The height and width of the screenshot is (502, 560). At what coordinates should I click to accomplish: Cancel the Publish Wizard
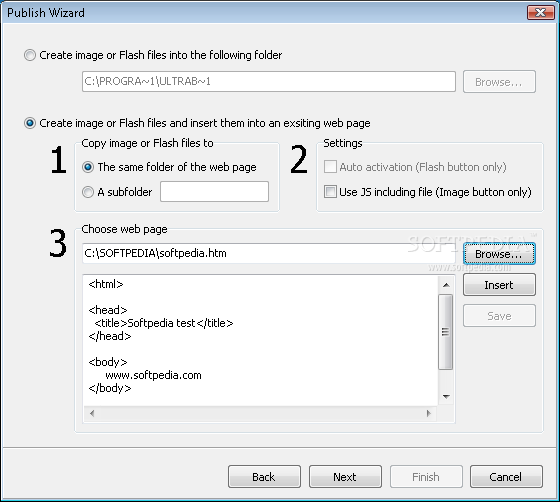tap(506, 477)
